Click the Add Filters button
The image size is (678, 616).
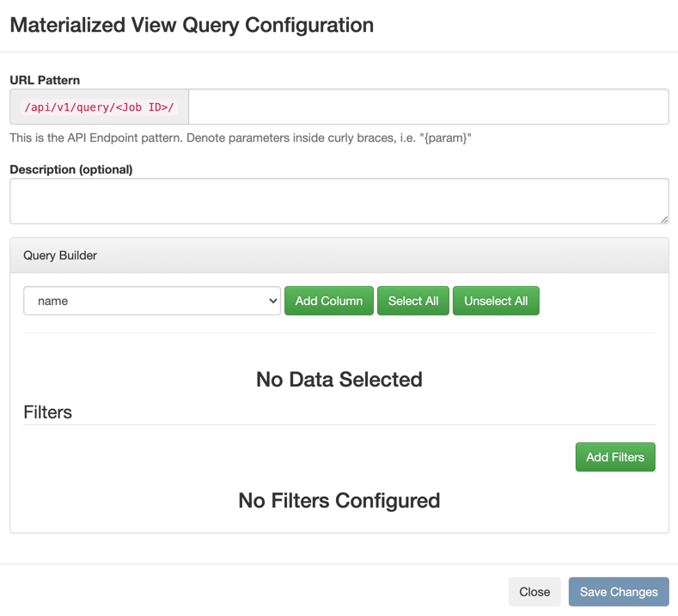tap(615, 457)
